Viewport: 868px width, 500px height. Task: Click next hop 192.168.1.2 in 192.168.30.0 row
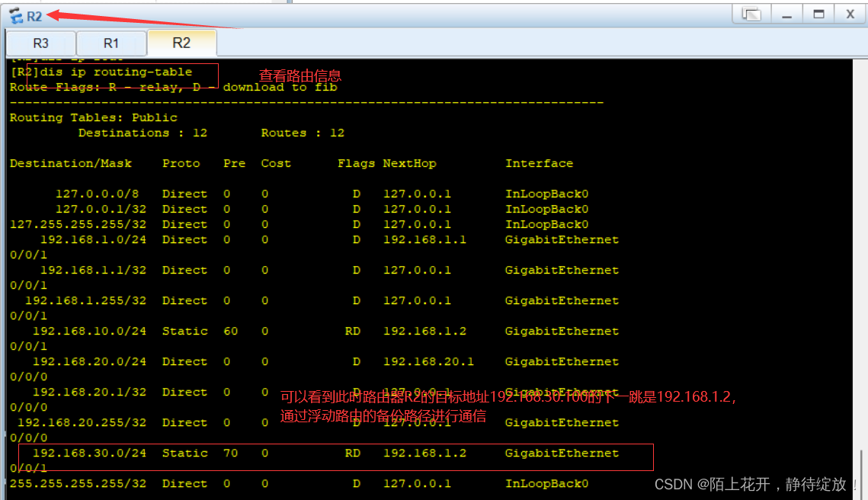tap(424, 453)
